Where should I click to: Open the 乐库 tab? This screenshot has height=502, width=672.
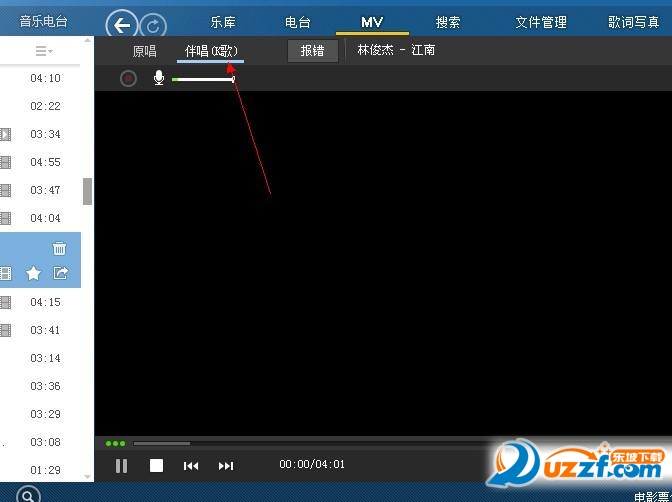[223, 22]
